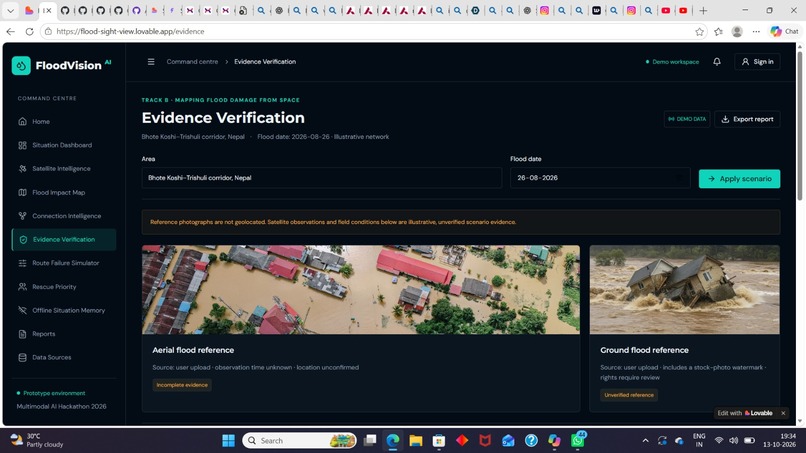
Task: Open notifications bell
Action: coord(717,62)
